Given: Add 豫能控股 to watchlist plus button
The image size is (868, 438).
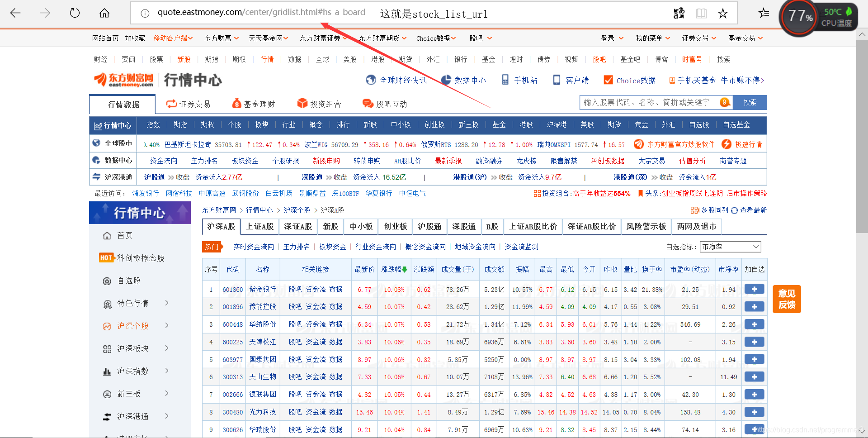Looking at the screenshot, I should tap(754, 307).
